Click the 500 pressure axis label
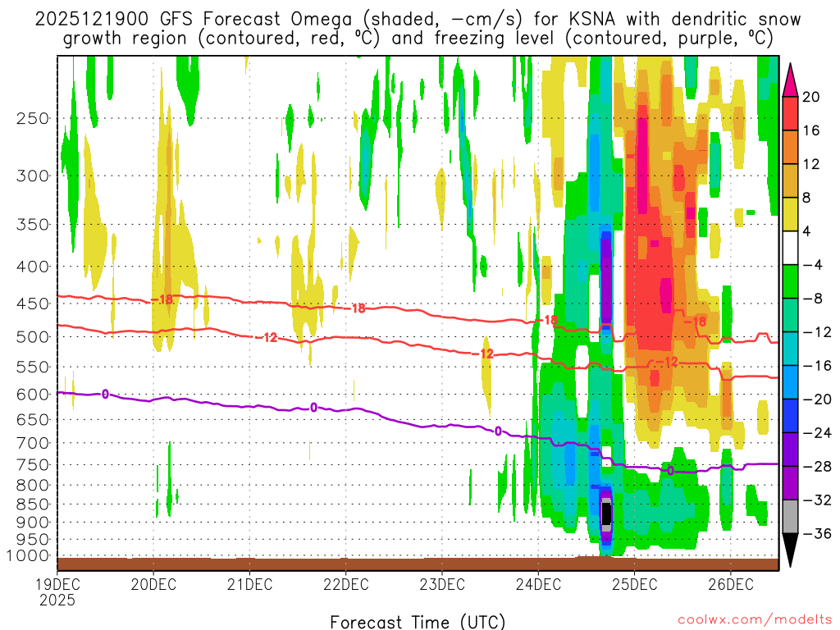 pyautogui.click(x=33, y=337)
